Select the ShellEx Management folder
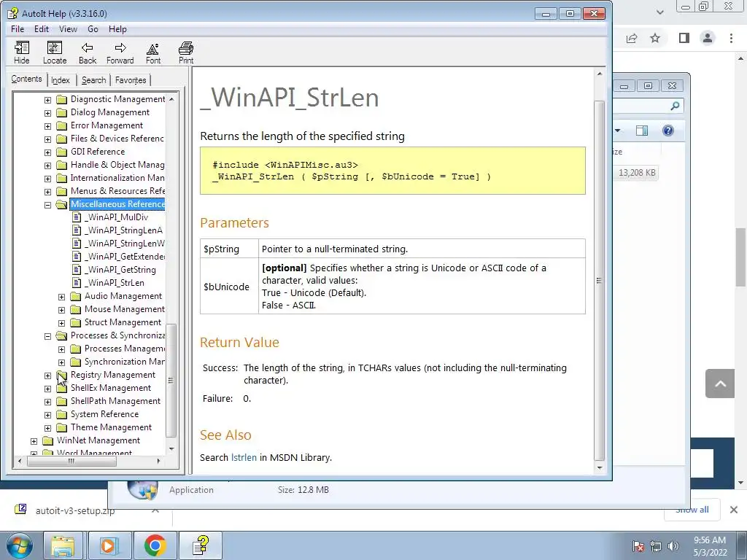747x560 pixels. (x=111, y=388)
